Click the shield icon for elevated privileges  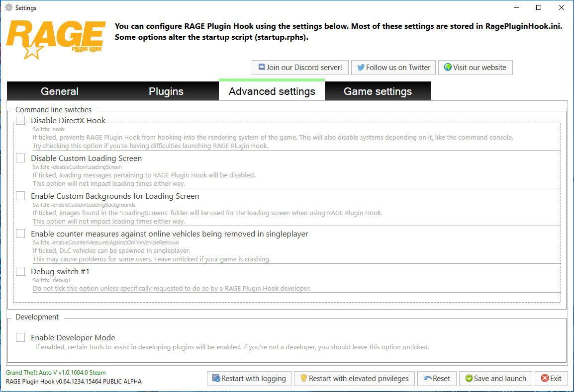coord(303,379)
